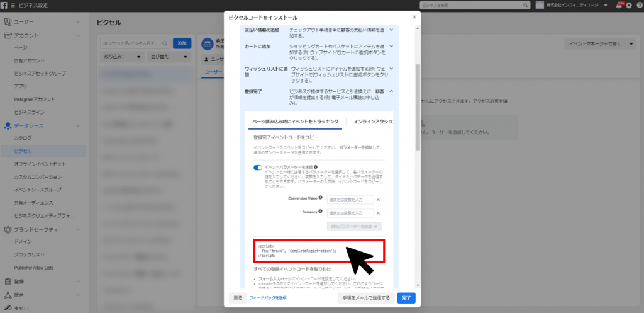Click the ビジネスを検索 search field

474,5
